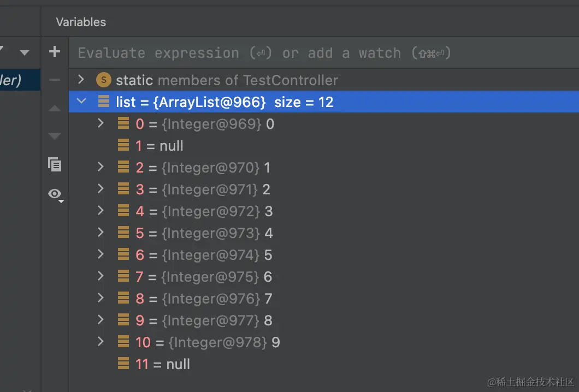Expand element 10 Integer@978
The width and height of the screenshot is (579, 392).
click(101, 342)
